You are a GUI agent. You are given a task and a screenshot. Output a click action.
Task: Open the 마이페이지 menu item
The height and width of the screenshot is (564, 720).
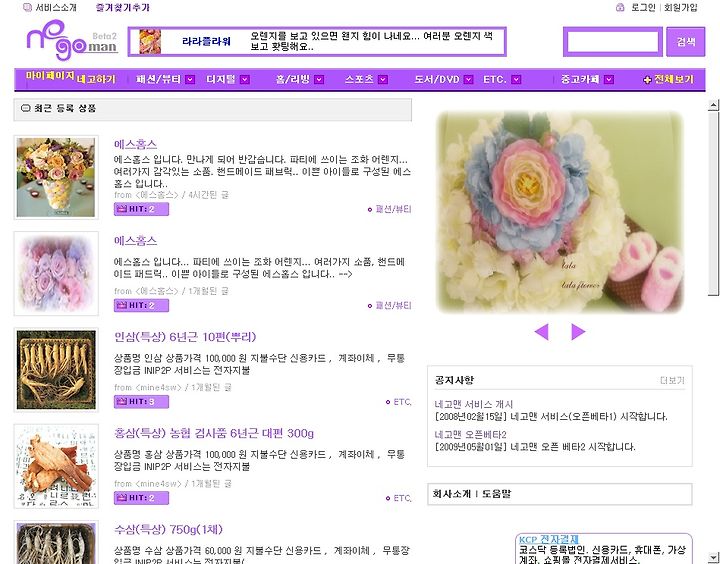(50, 76)
